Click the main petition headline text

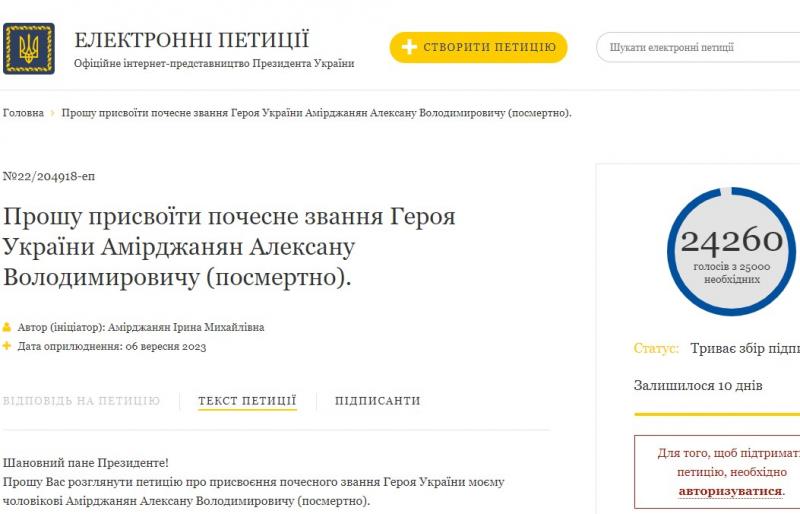pos(229,247)
